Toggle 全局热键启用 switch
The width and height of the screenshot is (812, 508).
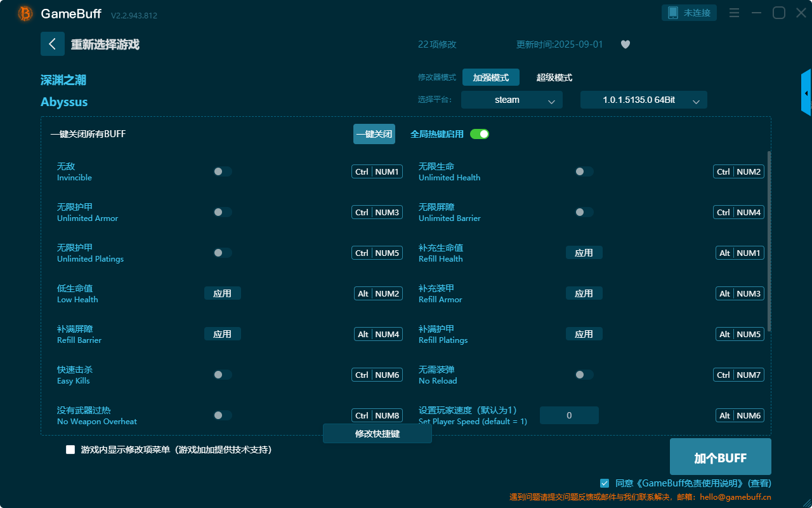coord(480,134)
